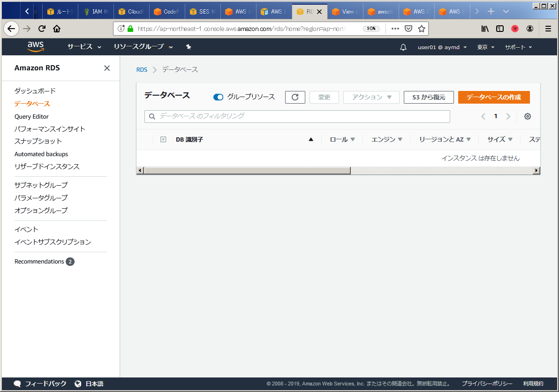This screenshot has width=559, height=392.
Task: Close the Amazon RDS side panel
Action: point(107,68)
